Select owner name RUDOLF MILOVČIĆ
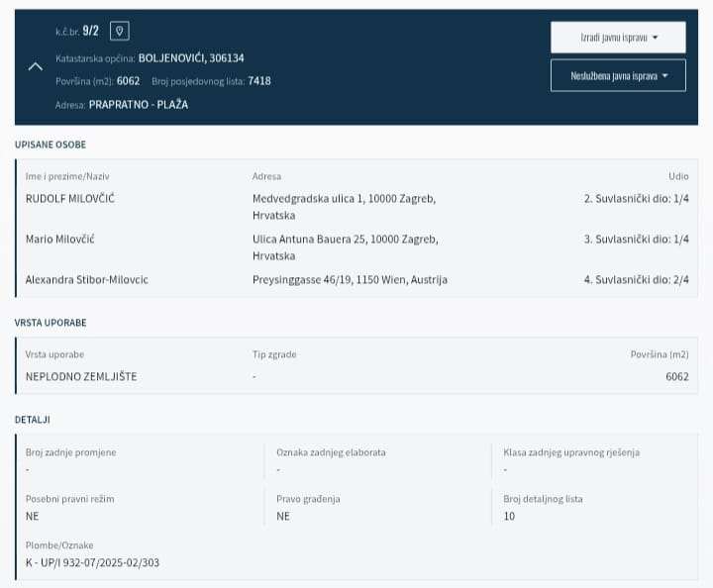Image resolution: width=713 pixels, height=588 pixels. [70, 199]
